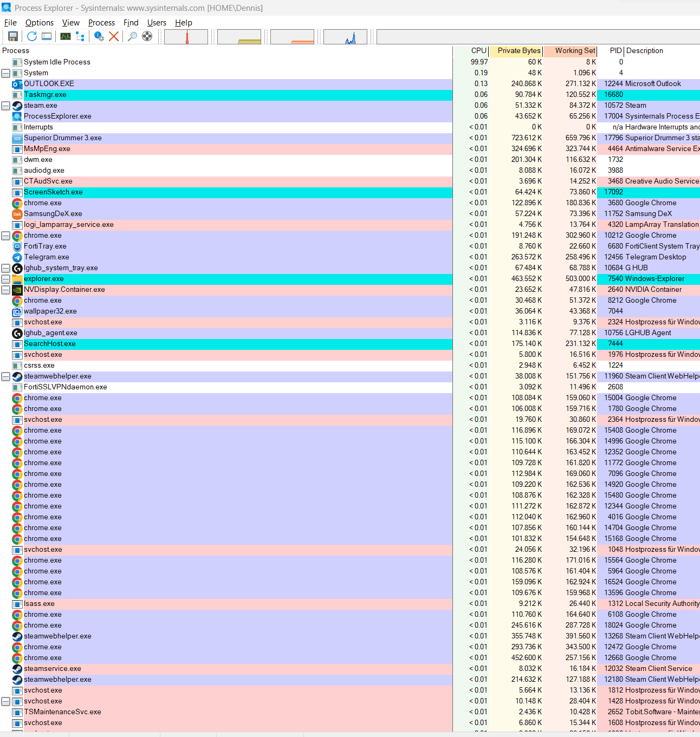The height and width of the screenshot is (737, 700).
Task: Click the magnifier Find Handle icon
Action: 132,36
